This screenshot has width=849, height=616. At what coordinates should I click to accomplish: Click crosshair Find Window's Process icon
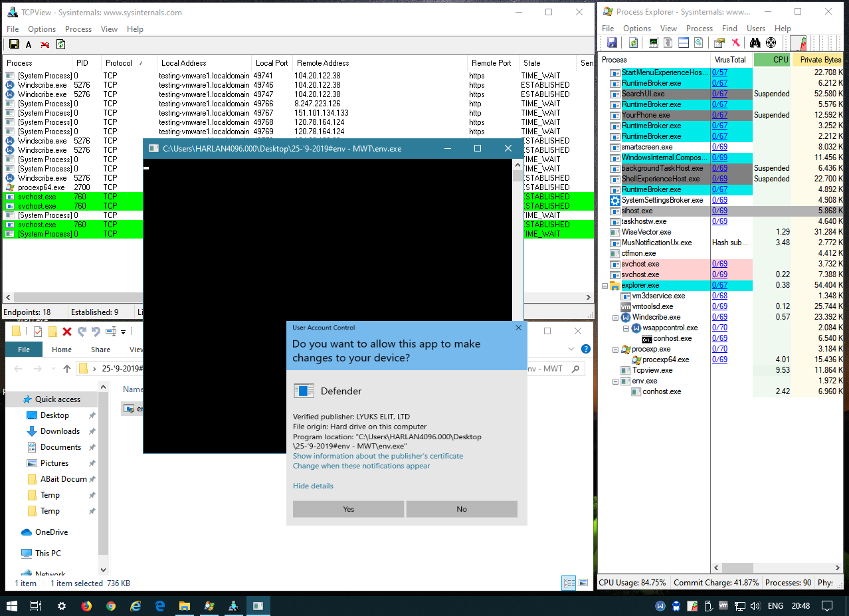(x=771, y=43)
